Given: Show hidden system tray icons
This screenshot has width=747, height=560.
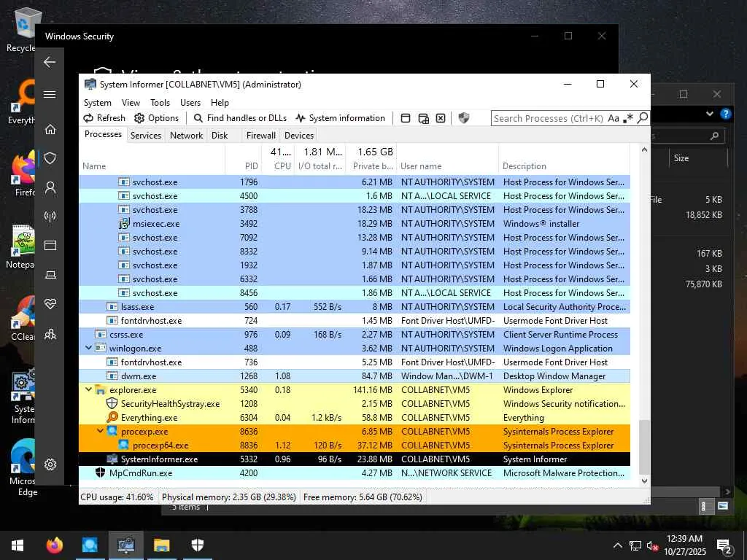Looking at the screenshot, I should (617, 545).
